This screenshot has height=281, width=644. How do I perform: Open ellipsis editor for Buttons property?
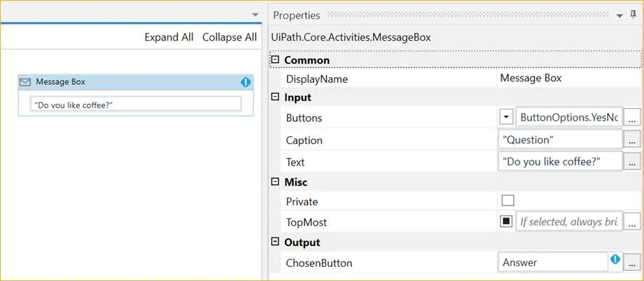632,118
